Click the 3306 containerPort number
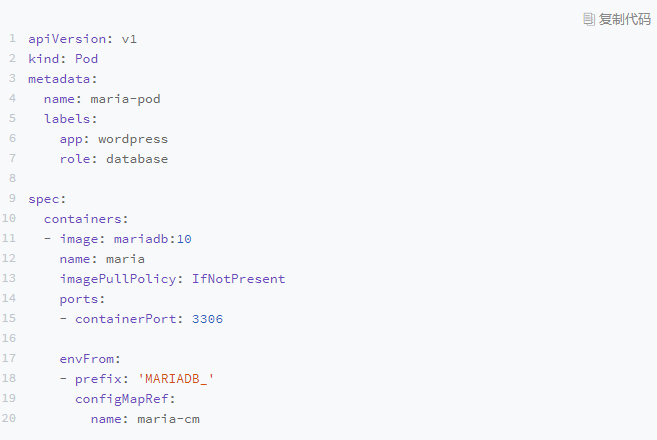Viewport: 657px width, 440px height. tap(207, 319)
